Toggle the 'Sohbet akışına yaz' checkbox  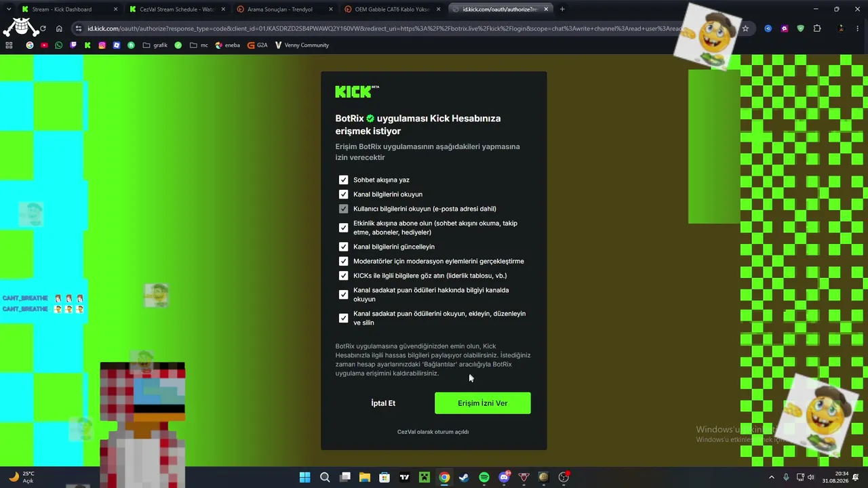coord(343,180)
